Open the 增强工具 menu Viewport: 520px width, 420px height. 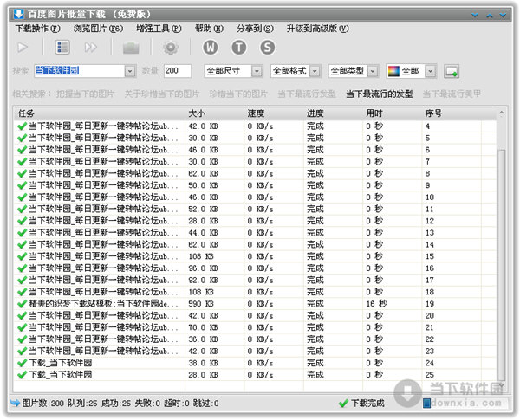click(159, 29)
